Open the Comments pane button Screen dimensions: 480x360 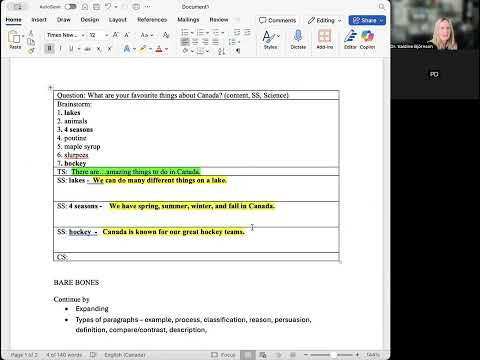[x=277, y=20]
